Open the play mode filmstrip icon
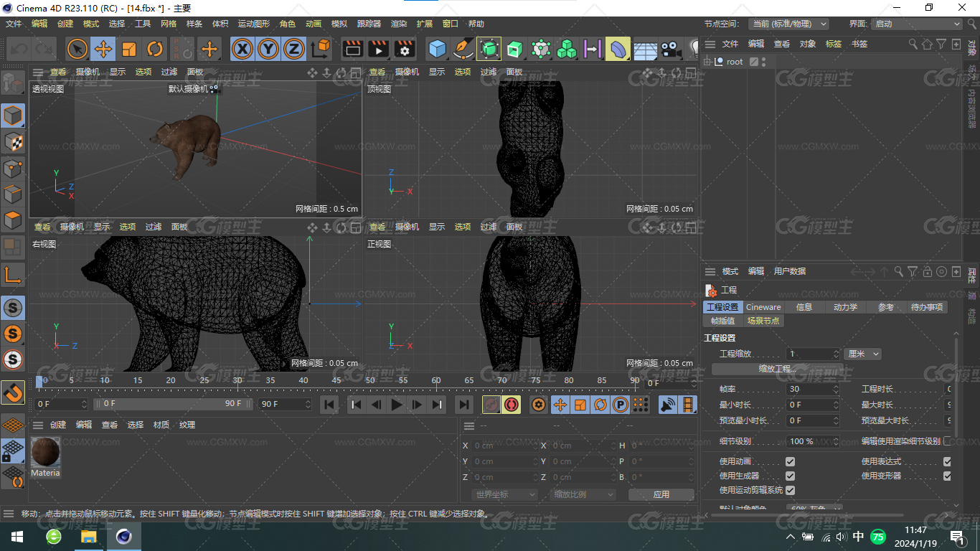 click(688, 405)
